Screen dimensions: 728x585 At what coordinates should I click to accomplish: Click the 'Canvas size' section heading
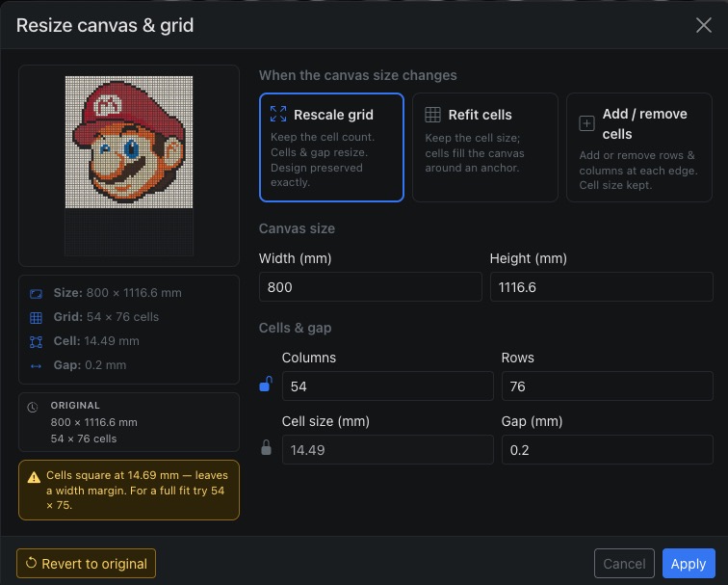tap(297, 228)
